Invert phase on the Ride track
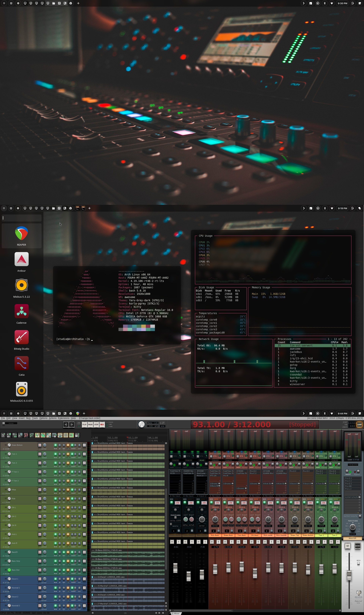Viewport: 364px width, 615px height. [x=60, y=498]
